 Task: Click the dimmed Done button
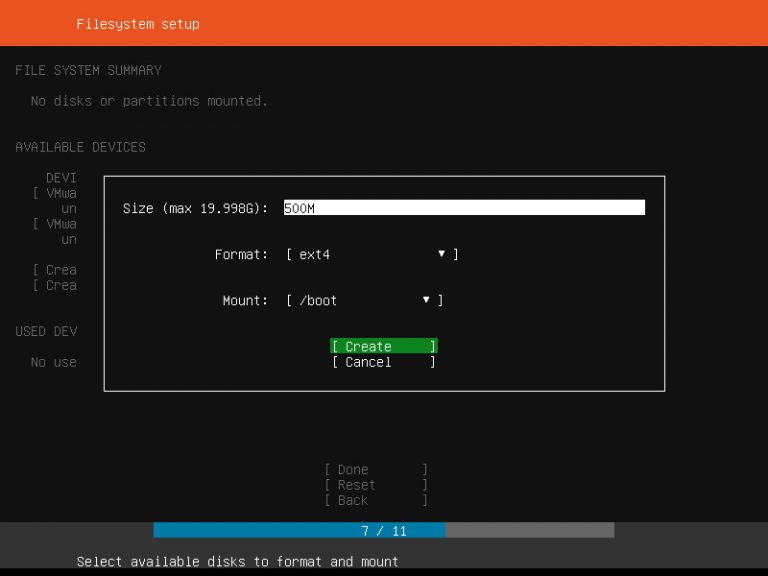click(x=376, y=469)
